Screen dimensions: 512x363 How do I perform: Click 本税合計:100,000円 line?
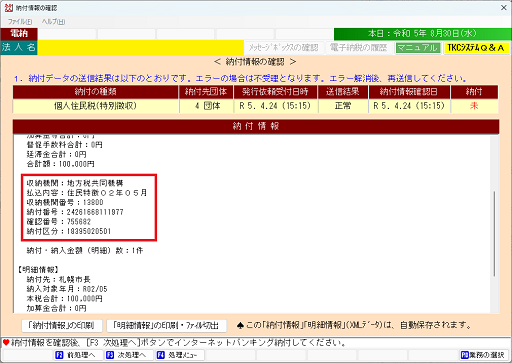[x=65, y=299]
